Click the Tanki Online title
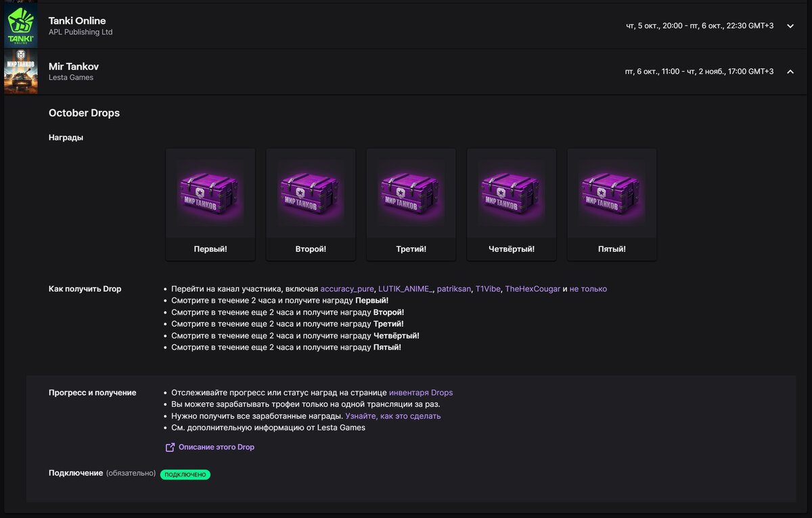The image size is (812, 518). tap(77, 21)
